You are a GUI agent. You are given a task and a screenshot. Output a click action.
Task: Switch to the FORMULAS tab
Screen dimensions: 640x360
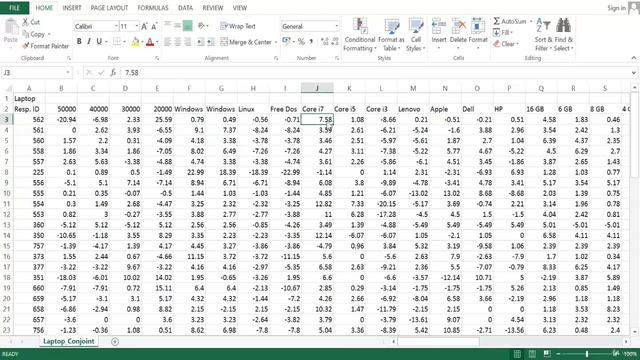click(x=153, y=8)
